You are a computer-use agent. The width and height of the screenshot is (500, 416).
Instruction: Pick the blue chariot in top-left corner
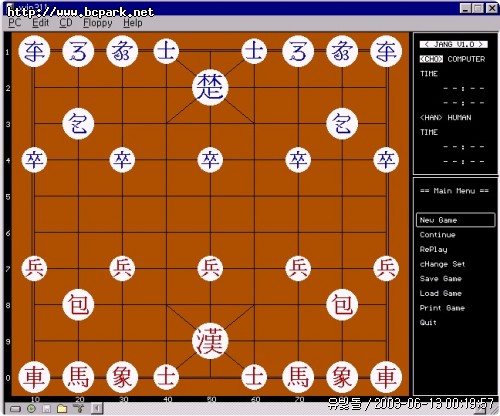(x=34, y=51)
